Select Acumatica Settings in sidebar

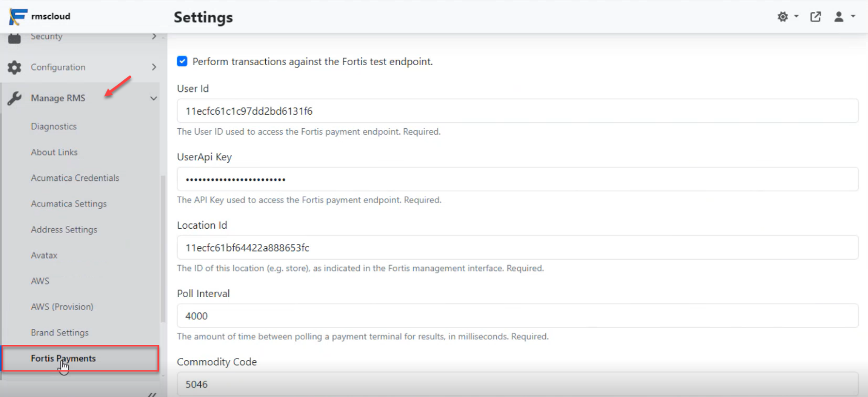(69, 204)
